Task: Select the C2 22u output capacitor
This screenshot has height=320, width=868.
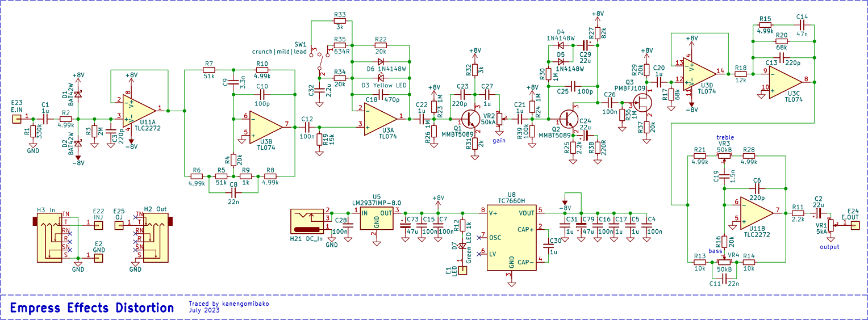Action: pos(817,213)
